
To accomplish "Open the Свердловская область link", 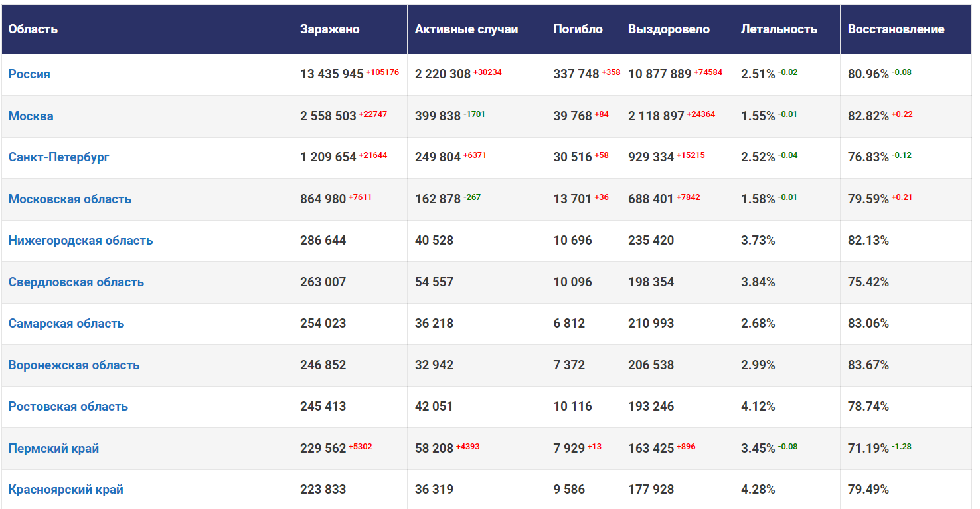I will (76, 282).
